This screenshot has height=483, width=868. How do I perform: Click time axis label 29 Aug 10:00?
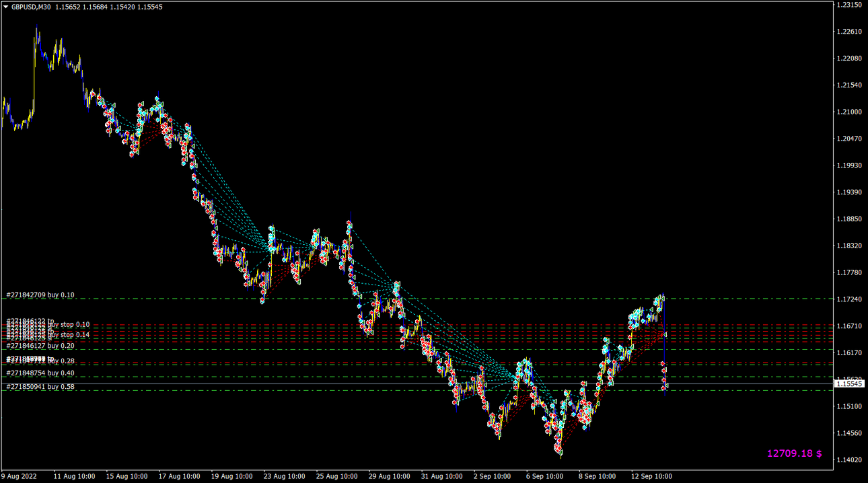tap(390, 476)
